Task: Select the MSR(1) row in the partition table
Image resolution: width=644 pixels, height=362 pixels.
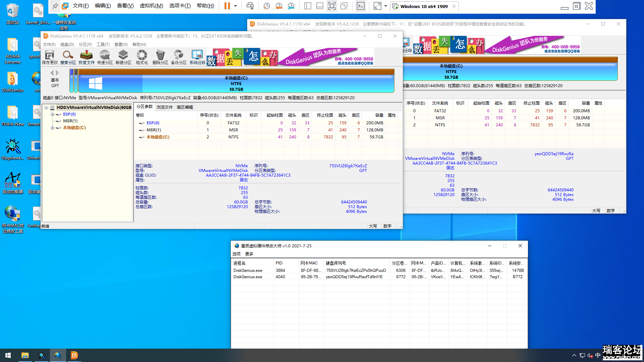Action: pos(267,130)
